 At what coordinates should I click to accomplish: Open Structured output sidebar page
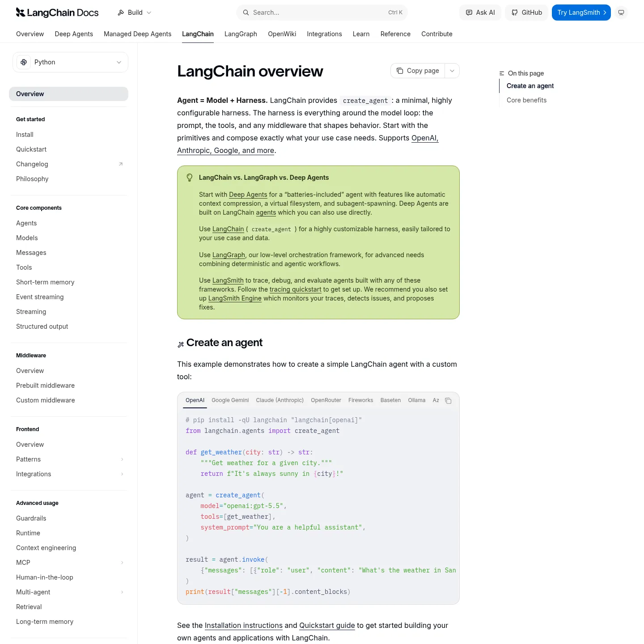click(x=42, y=326)
